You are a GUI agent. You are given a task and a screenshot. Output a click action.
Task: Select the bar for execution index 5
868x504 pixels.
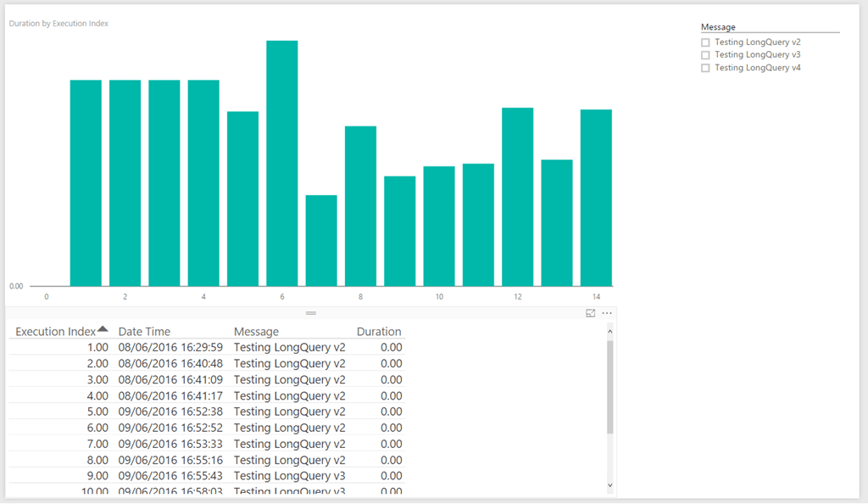coord(243,199)
